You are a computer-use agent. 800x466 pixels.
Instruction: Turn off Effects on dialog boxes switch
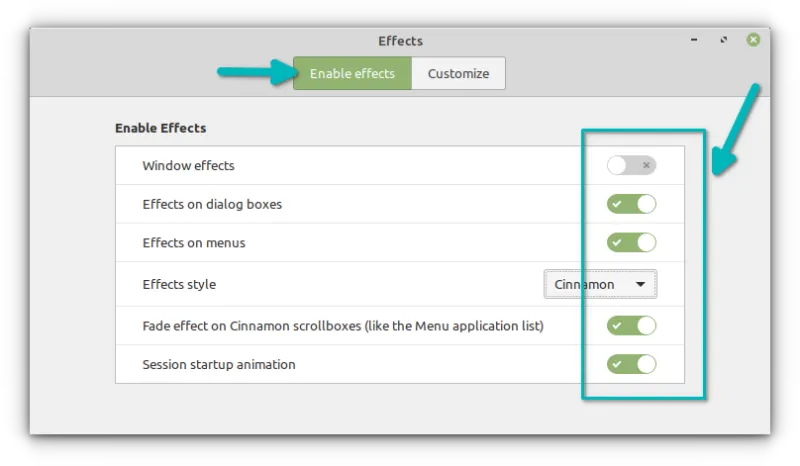pos(631,204)
